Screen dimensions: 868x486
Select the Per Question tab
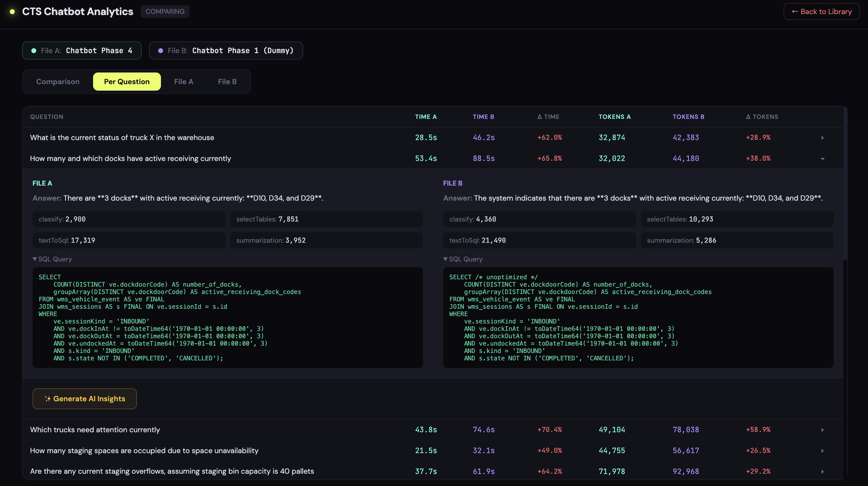point(127,81)
